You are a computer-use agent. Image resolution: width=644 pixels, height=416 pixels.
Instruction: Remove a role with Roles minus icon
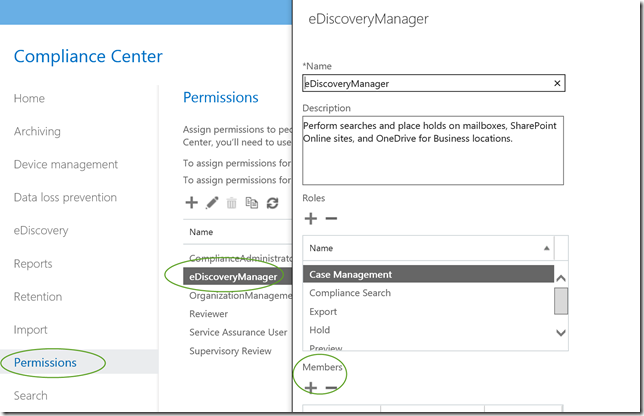tap(331, 218)
